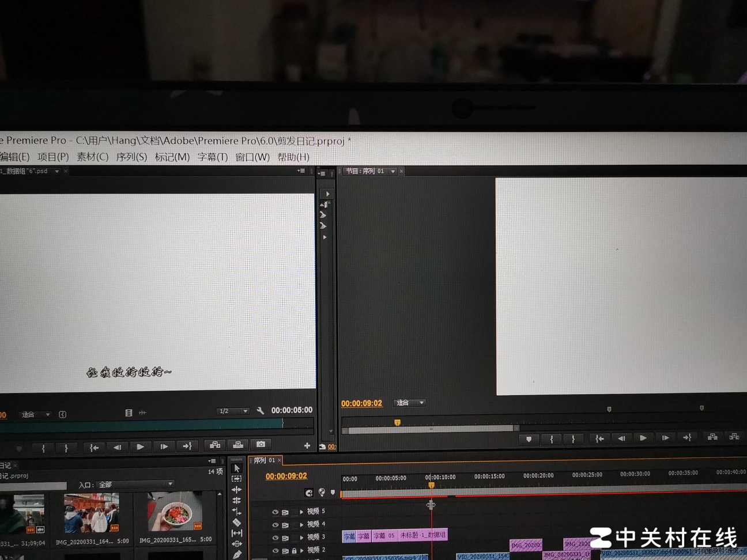Screen dimensions: 747x560
Task: Pick the Pen tool
Action: tap(237, 554)
